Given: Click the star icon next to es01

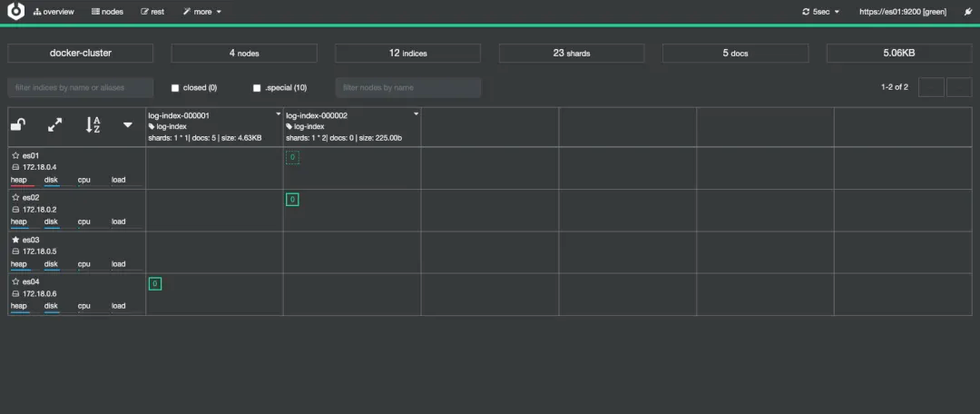Looking at the screenshot, I should [x=15, y=155].
